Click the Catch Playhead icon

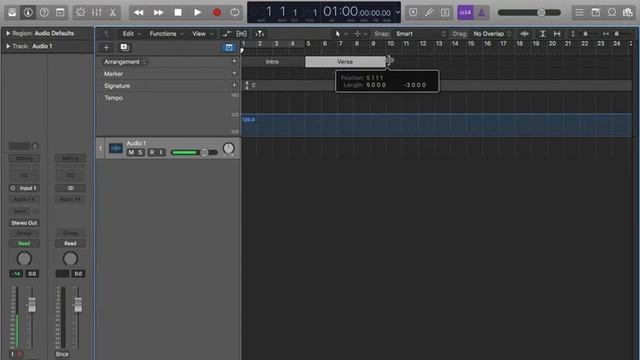(260, 34)
